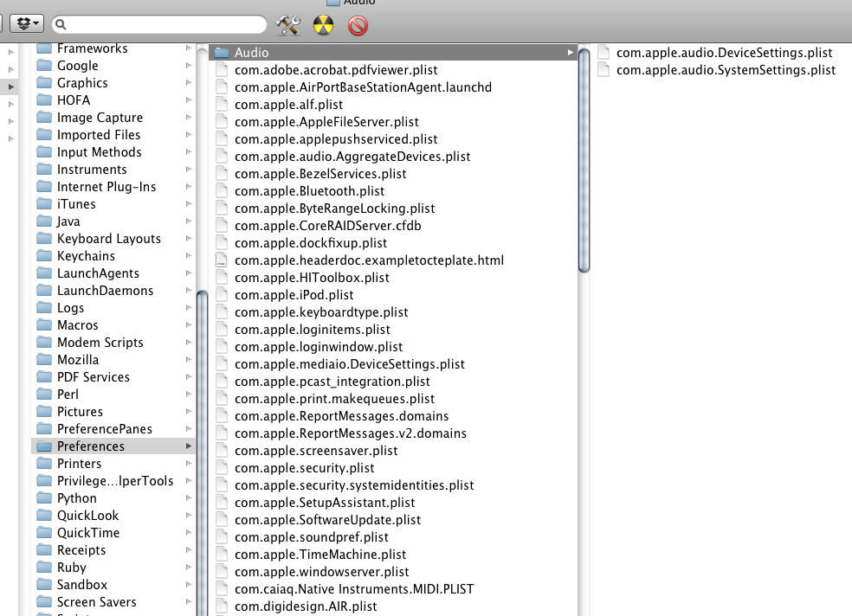
Task: Click the magnifying glass search icon
Action: [61, 24]
